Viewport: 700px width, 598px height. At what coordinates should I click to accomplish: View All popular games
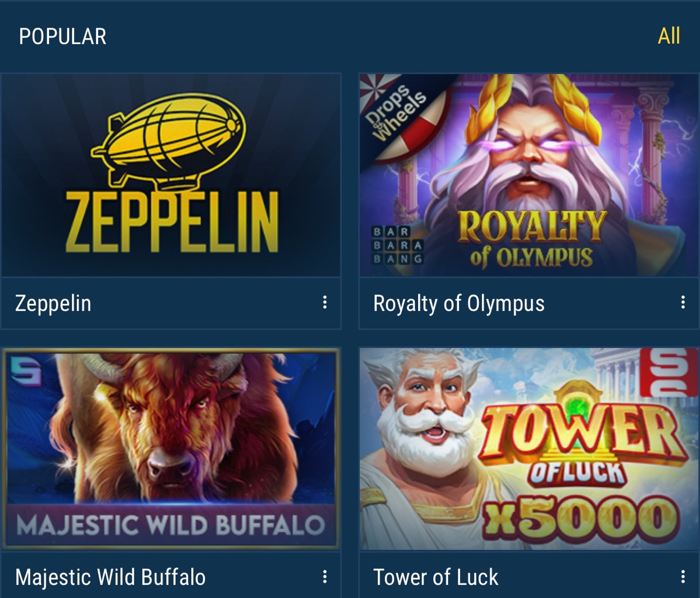669,36
